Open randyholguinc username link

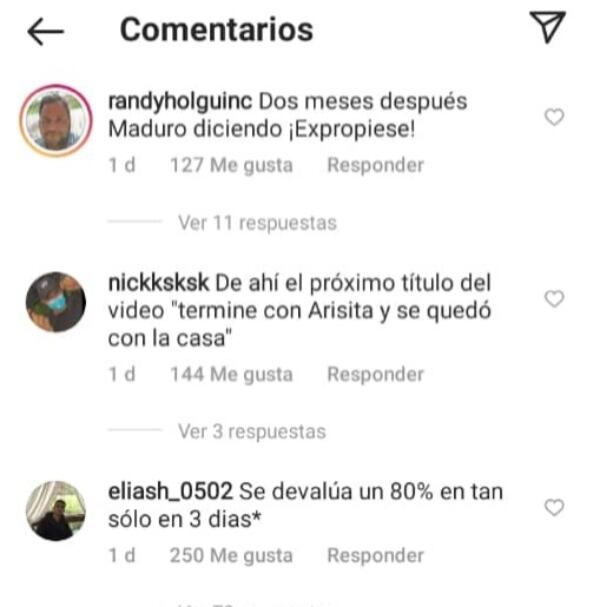180,102
